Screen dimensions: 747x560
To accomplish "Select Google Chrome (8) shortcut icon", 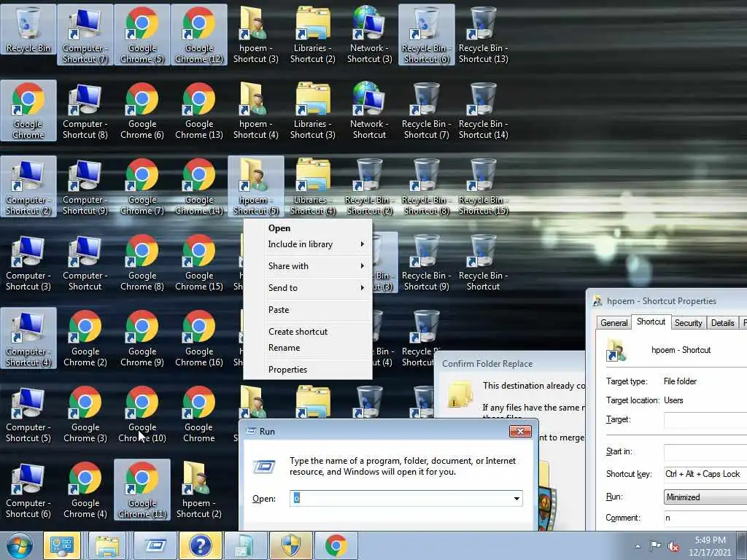I will coord(142,262).
